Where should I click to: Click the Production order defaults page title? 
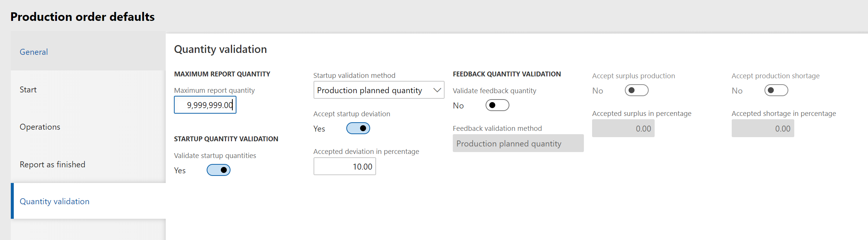coord(82,17)
